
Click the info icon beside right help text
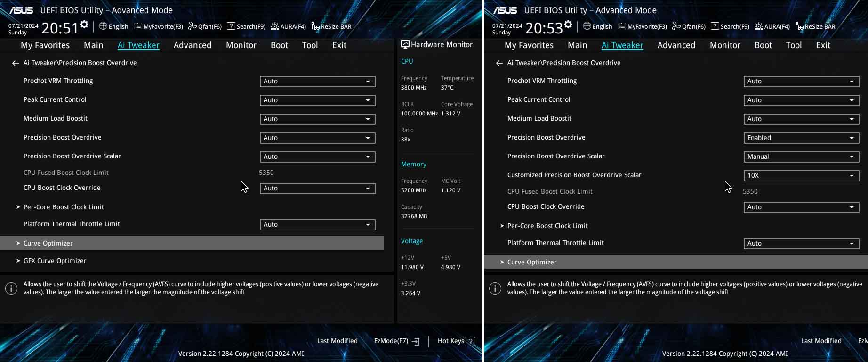(495, 288)
